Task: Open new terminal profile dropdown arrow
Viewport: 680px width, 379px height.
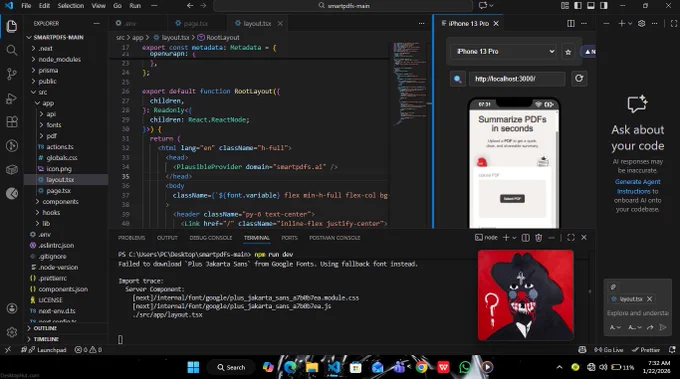Action: (x=514, y=238)
